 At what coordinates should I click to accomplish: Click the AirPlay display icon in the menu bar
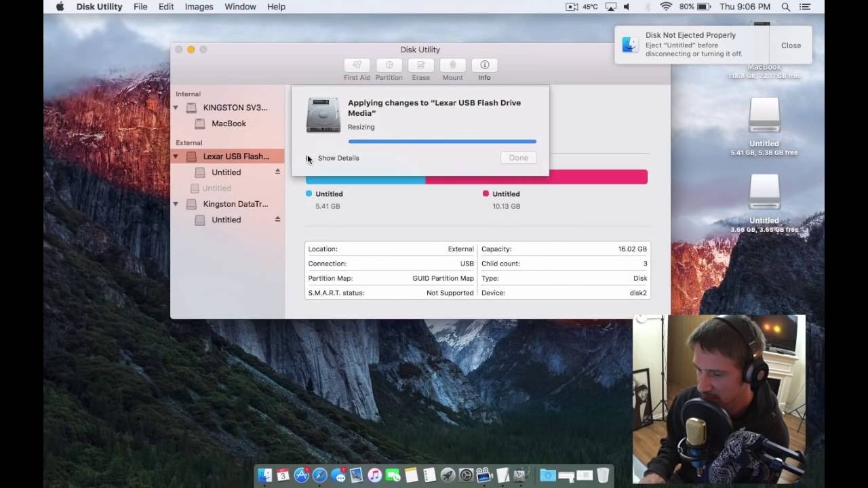coord(611,7)
